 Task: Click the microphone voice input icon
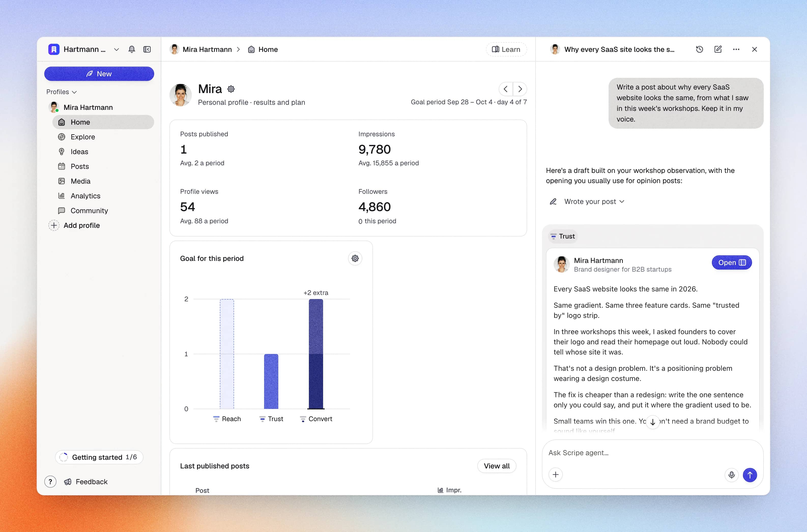click(731, 475)
